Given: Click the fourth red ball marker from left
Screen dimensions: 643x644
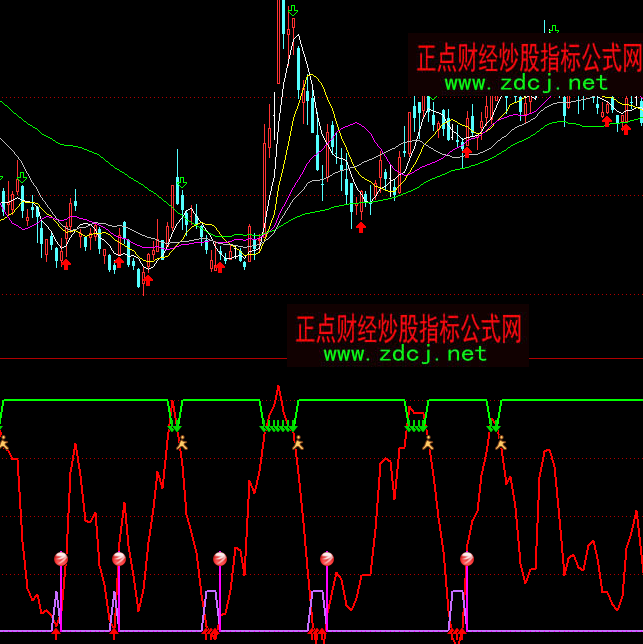Looking at the screenshot, I should point(326,558).
